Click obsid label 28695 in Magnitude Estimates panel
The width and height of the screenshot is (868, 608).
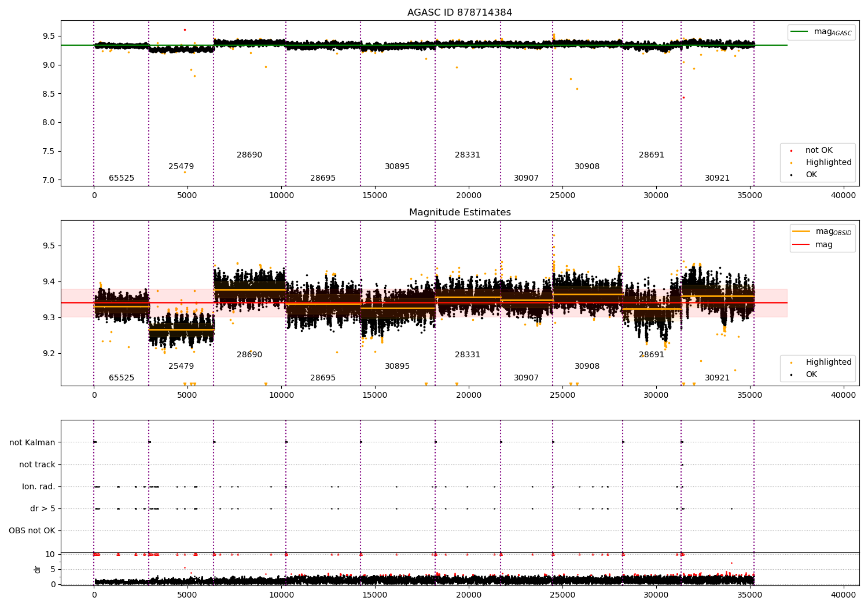coord(323,378)
